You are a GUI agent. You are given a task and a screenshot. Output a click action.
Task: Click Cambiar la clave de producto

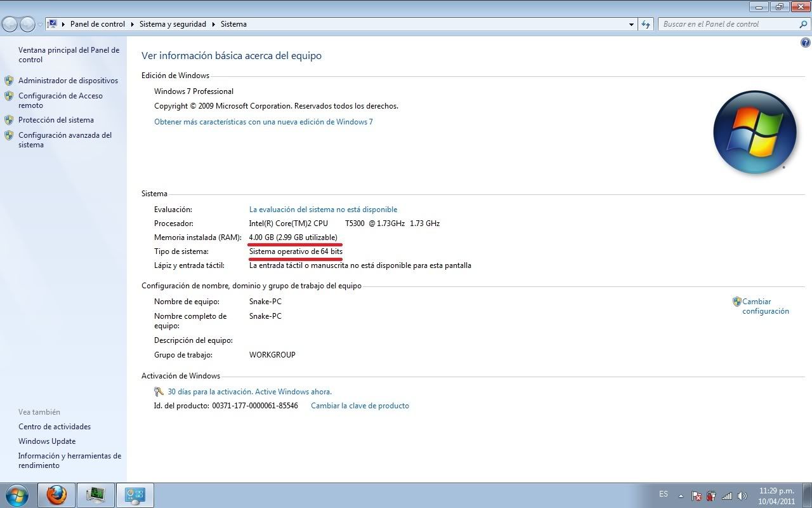(360, 406)
